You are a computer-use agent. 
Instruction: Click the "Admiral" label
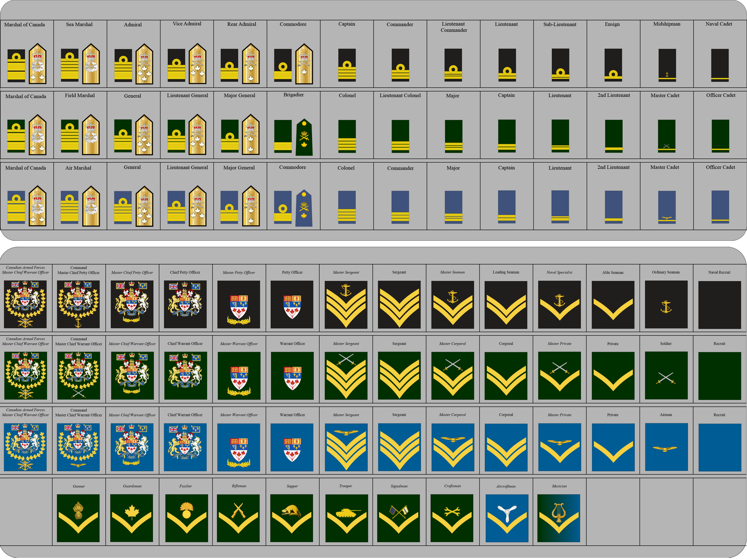point(133,25)
